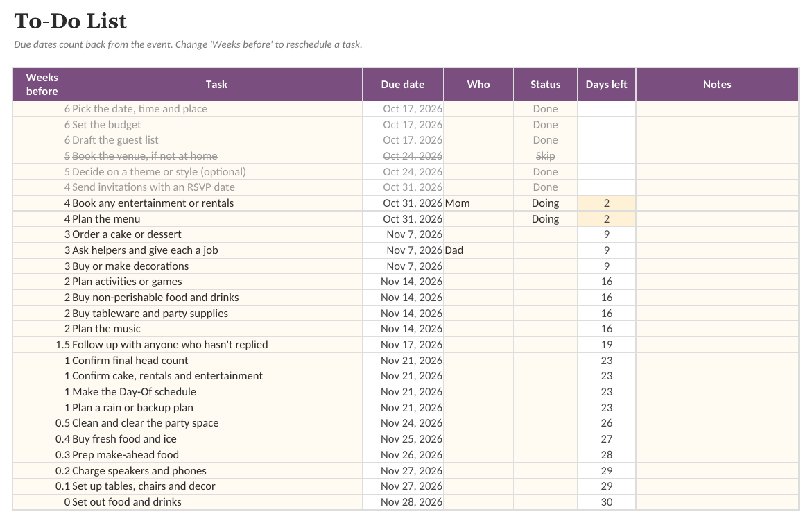Select the "Task" column header
This screenshot has height=523, width=812.
click(x=216, y=85)
